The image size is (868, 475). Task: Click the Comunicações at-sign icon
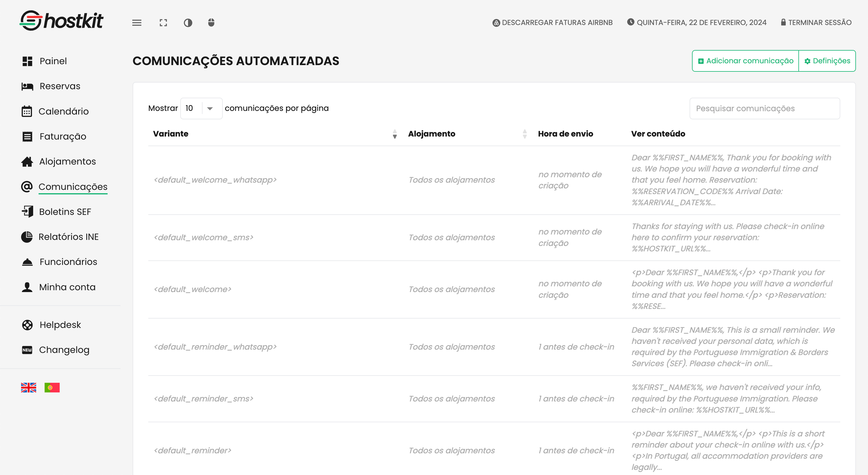click(x=27, y=187)
